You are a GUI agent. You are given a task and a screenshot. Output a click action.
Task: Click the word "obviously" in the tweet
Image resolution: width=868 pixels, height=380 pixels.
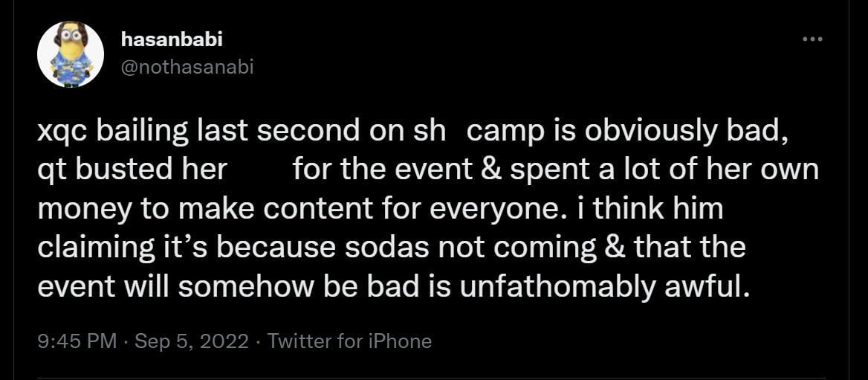(x=649, y=131)
